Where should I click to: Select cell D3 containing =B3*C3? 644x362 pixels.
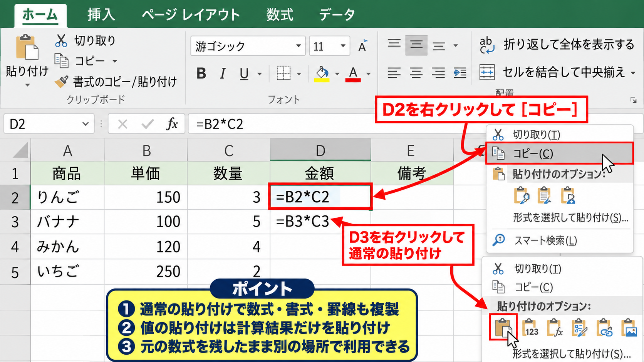click(x=320, y=222)
